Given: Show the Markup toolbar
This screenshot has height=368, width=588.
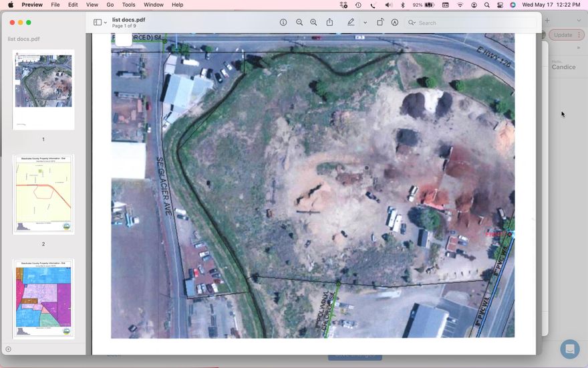Looking at the screenshot, I should (395, 23).
